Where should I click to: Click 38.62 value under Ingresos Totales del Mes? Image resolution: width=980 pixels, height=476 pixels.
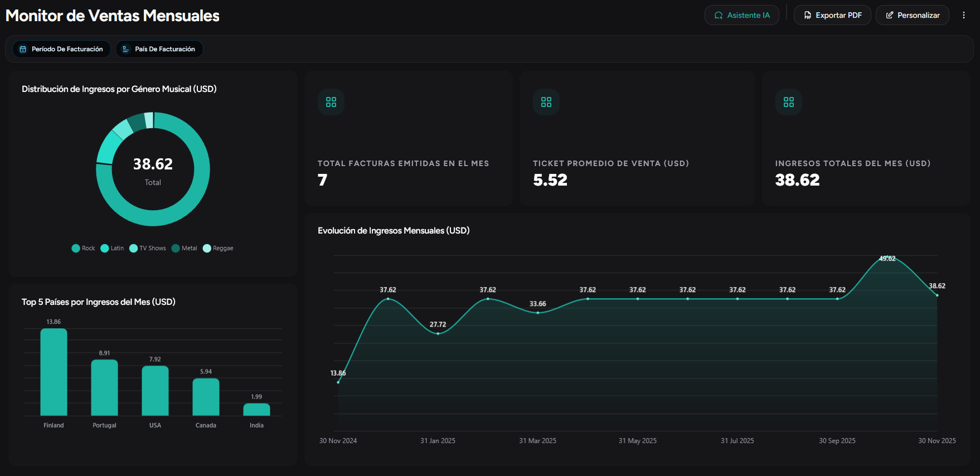click(797, 180)
